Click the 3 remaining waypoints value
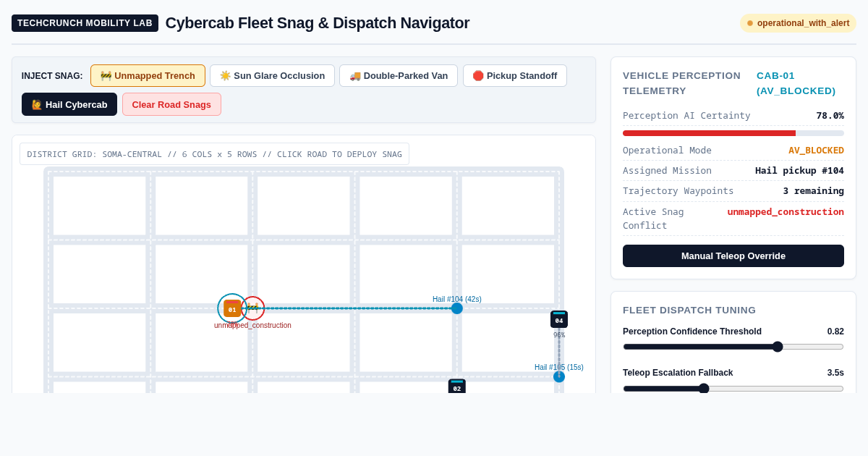 point(813,190)
